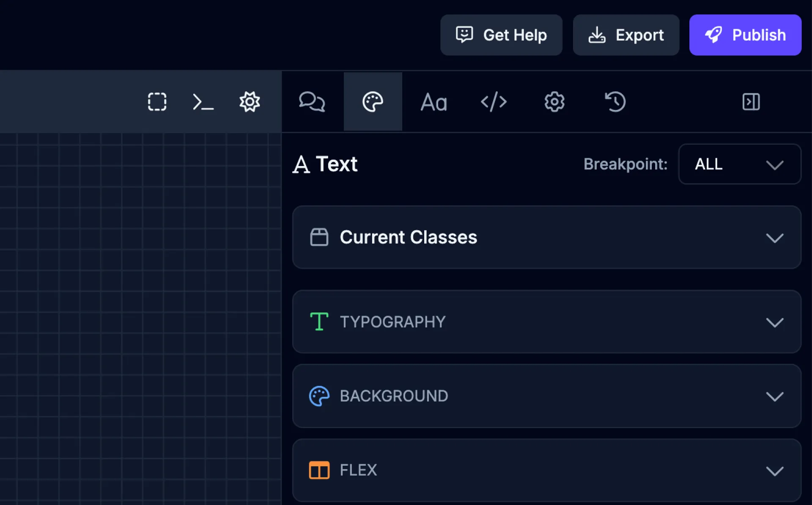Open the Aa typography tab

pos(433,102)
